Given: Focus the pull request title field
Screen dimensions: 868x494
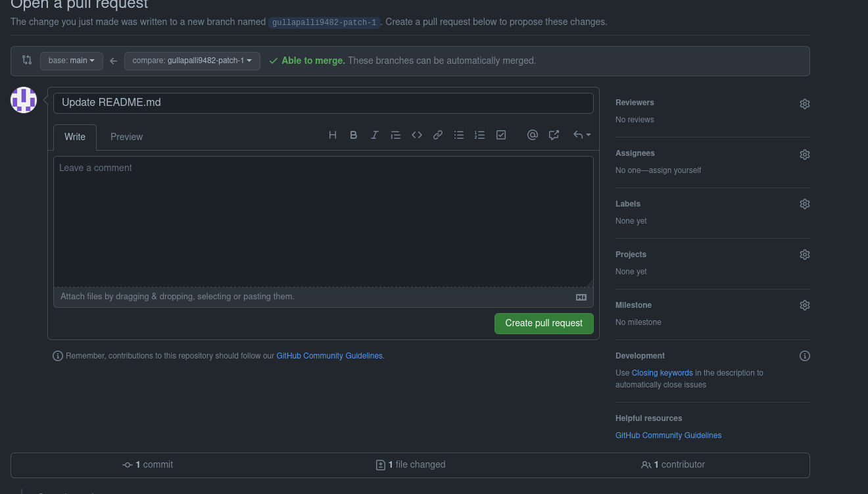Looking at the screenshot, I should [324, 103].
